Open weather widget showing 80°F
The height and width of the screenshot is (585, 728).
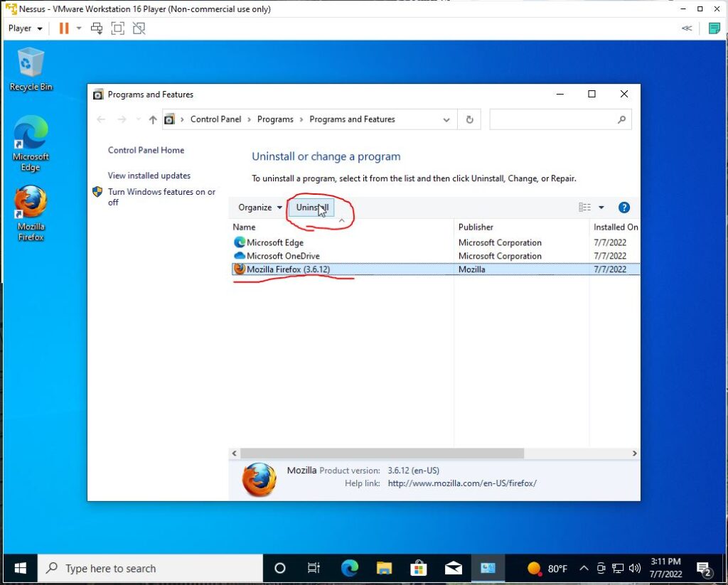pyautogui.click(x=547, y=568)
